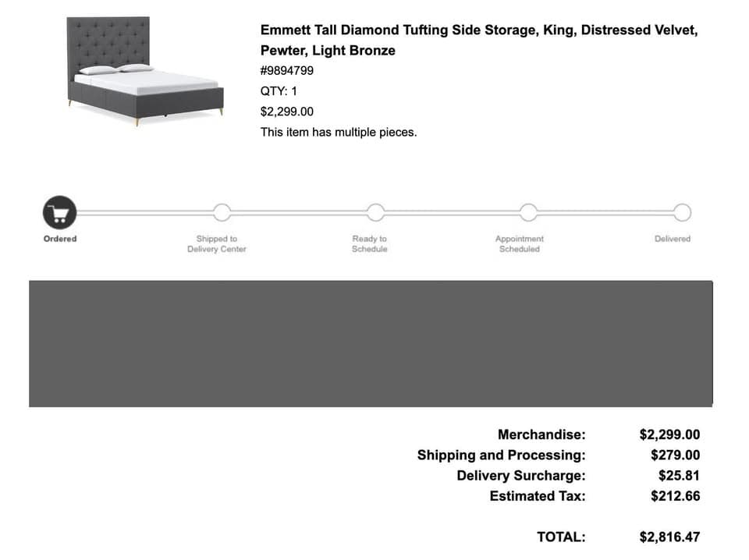Click the Delivered status label
The image size is (749, 560).
point(673,239)
